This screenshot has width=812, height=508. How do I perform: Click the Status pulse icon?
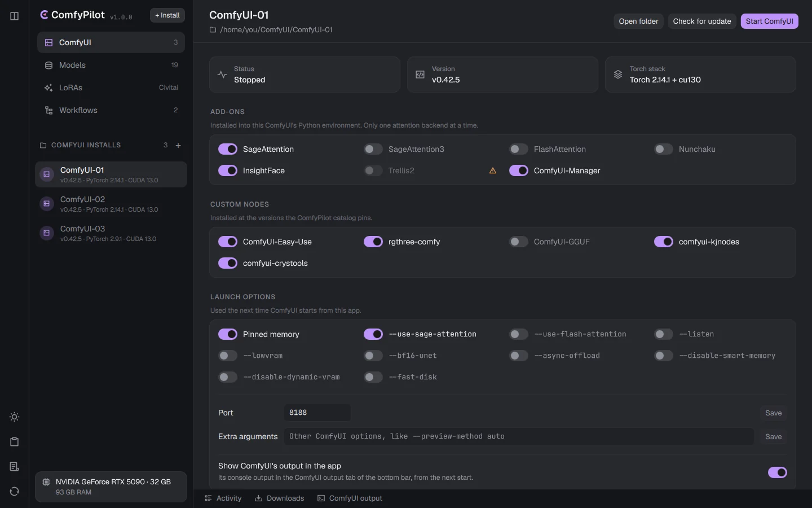click(222, 75)
